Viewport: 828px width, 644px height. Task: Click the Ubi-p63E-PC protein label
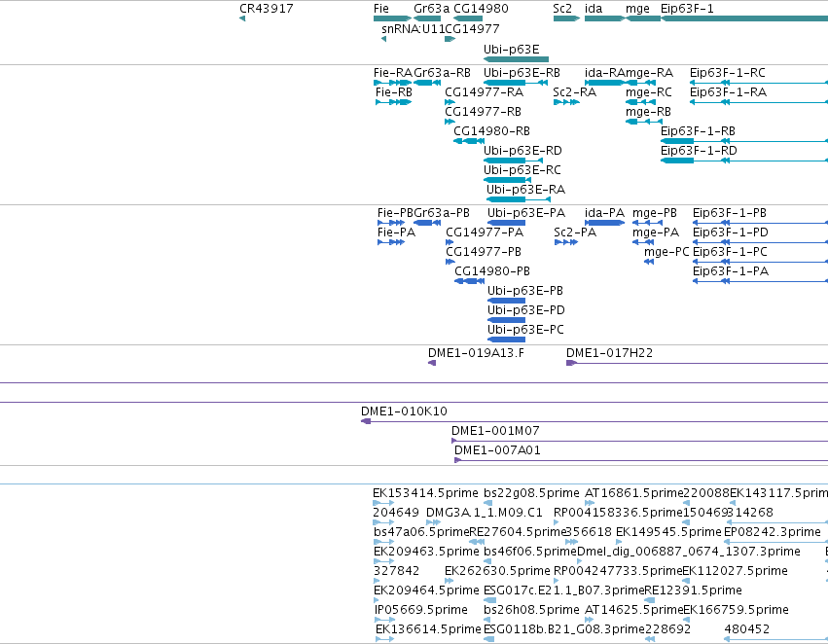(525, 330)
